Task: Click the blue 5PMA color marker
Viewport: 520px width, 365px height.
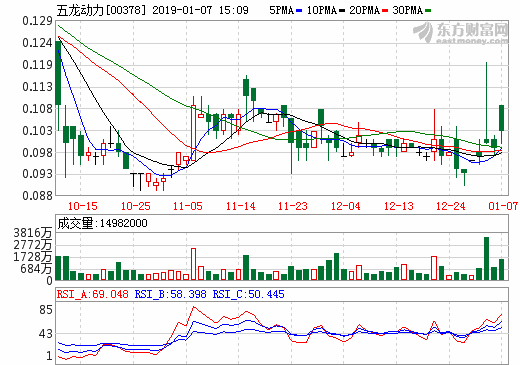Action: [x=299, y=11]
